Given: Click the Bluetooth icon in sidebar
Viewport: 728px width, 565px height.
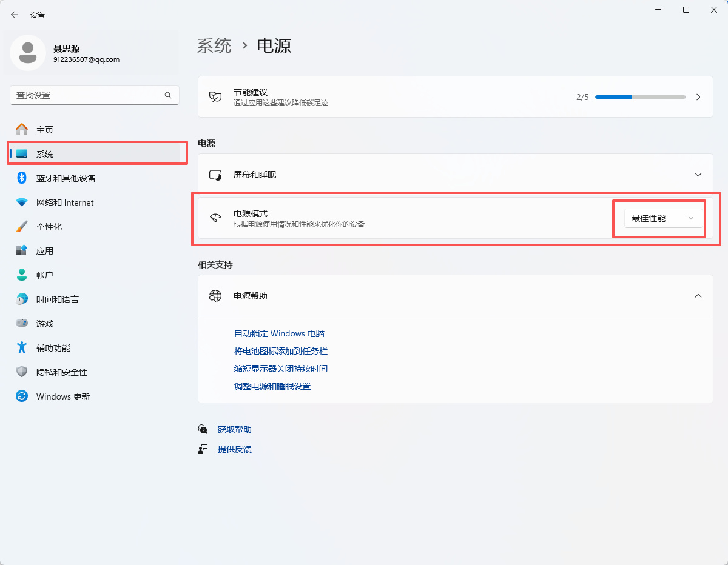Looking at the screenshot, I should pos(22,178).
